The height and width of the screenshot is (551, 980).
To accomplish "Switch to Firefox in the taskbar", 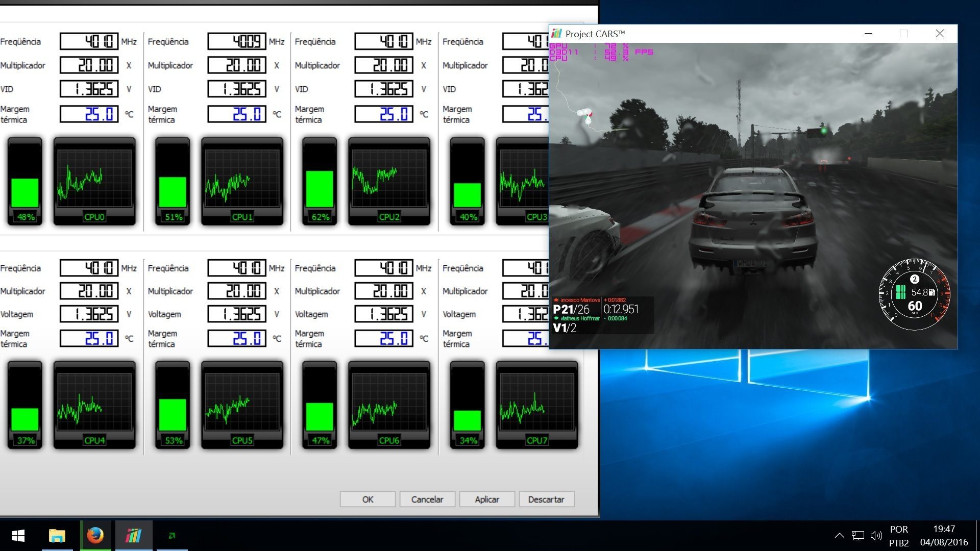I will click(x=95, y=536).
